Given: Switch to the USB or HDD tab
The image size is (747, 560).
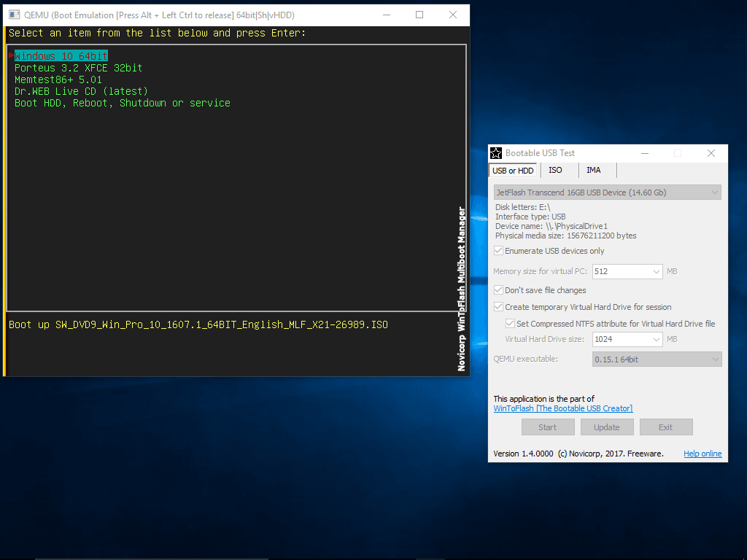Looking at the screenshot, I should pyautogui.click(x=513, y=171).
